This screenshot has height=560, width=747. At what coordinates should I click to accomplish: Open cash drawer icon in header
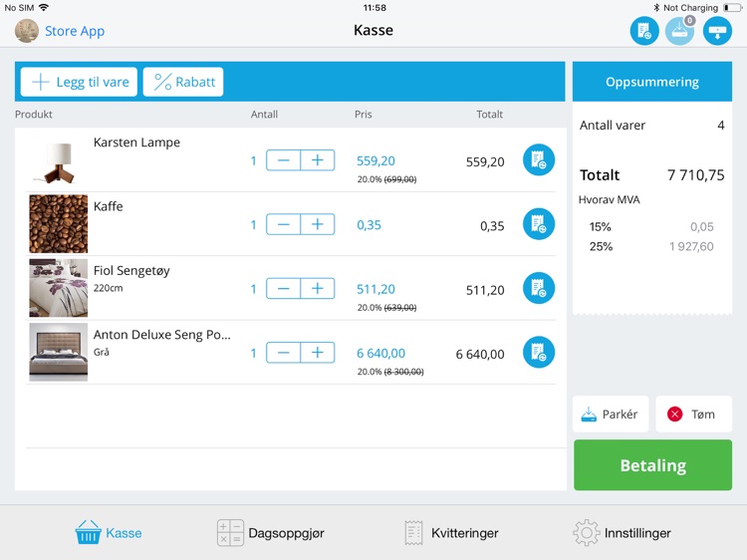tap(717, 31)
